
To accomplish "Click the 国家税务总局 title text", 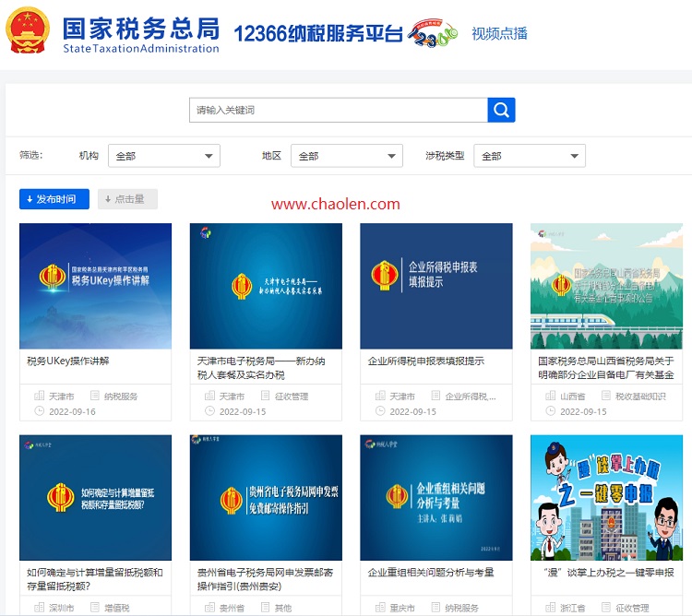I will point(141,30).
